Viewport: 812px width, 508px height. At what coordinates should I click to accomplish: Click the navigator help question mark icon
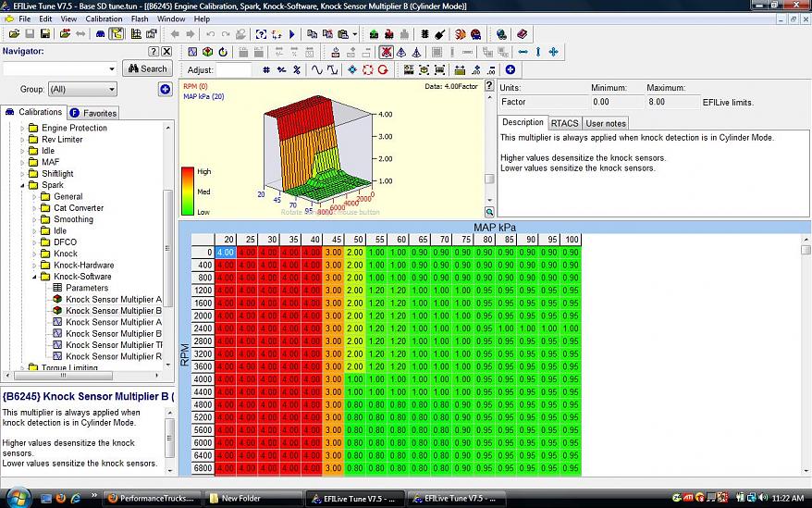[154, 52]
